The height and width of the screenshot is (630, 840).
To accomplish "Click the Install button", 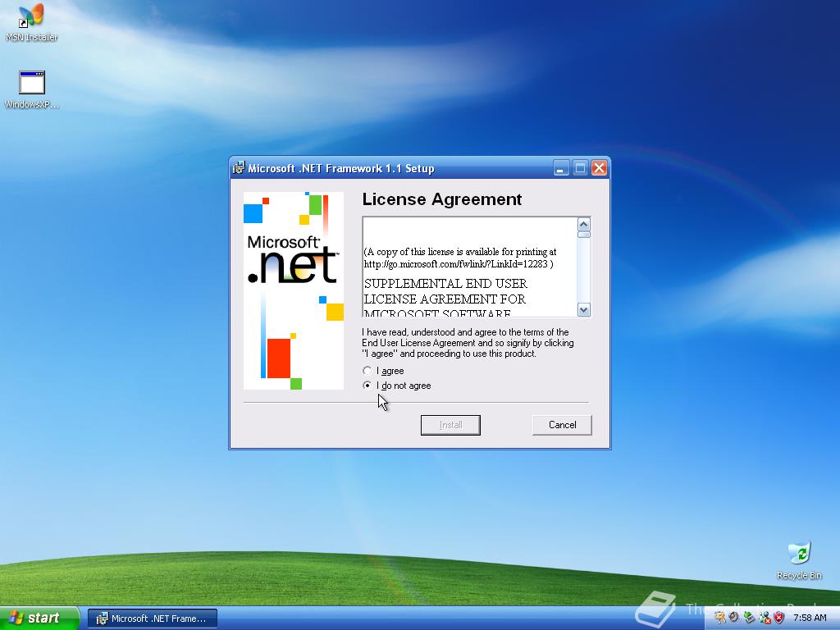I will click(450, 425).
